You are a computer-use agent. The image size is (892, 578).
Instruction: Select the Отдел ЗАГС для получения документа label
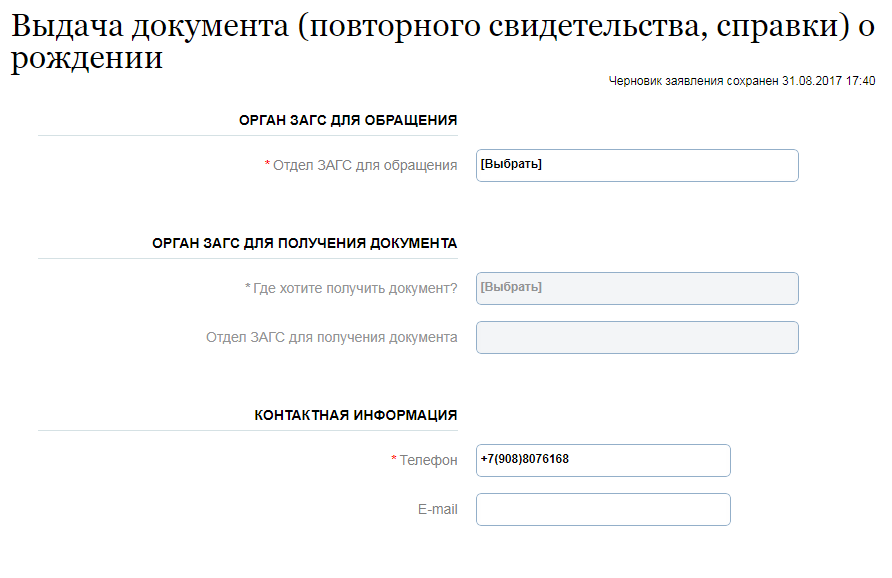[x=332, y=337]
